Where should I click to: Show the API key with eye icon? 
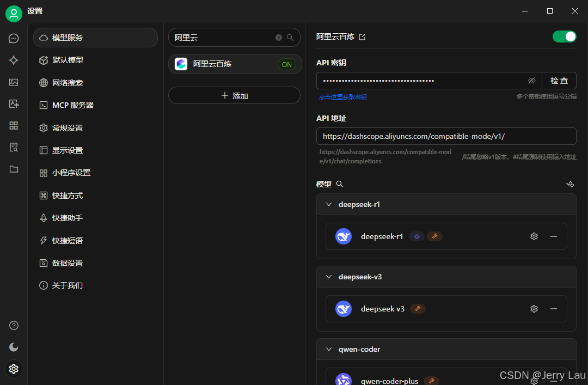[x=532, y=81]
